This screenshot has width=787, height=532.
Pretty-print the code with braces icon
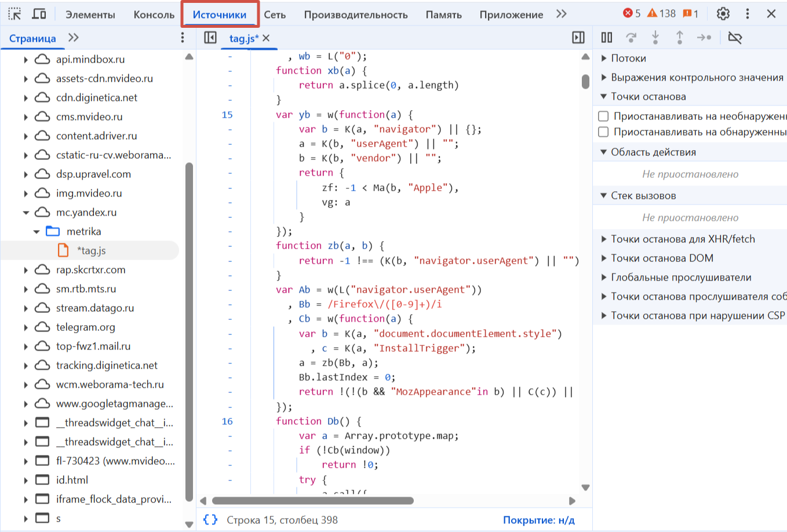[x=210, y=520]
